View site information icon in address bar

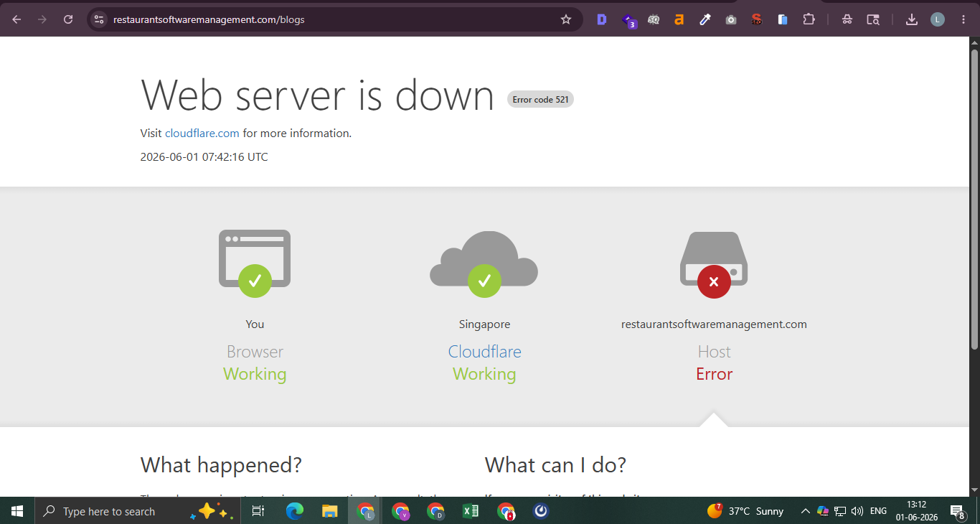coord(99,19)
